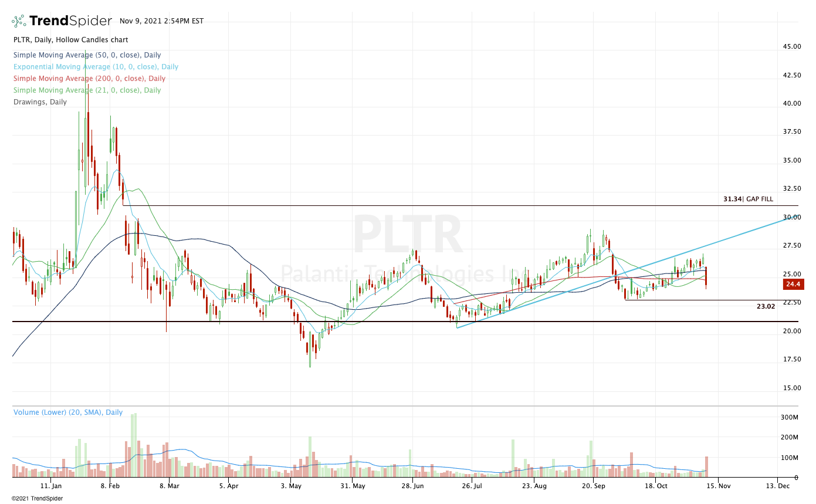Click the 26. Jul date axis label
This screenshot has width=816, height=504.
472,486
